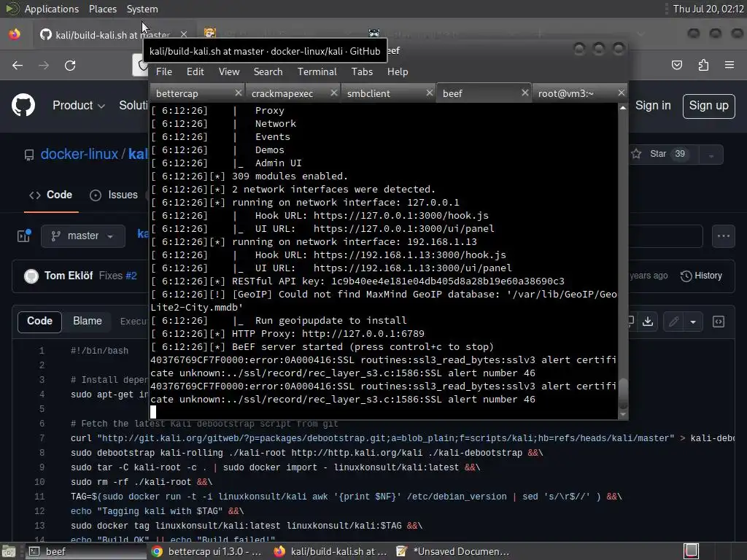Switch to beef taskbar window
This screenshot has width=747, height=560.
(x=85, y=551)
